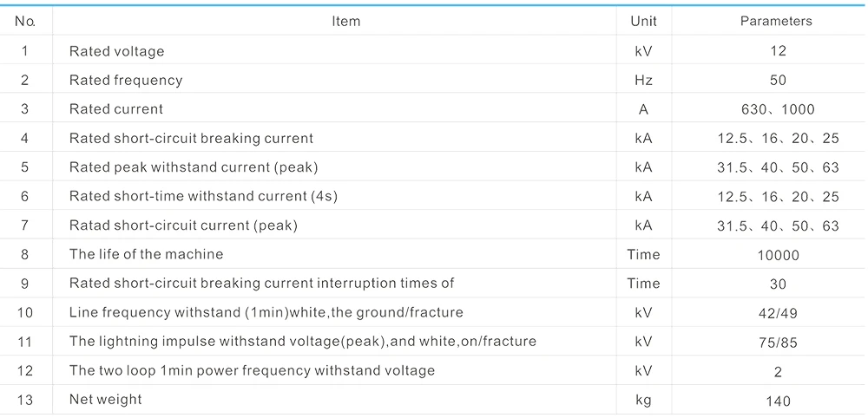Select "Rated short-time withstand current (4s)" cell
Image resolution: width=868 pixels, height=418 pixels.
(x=203, y=196)
